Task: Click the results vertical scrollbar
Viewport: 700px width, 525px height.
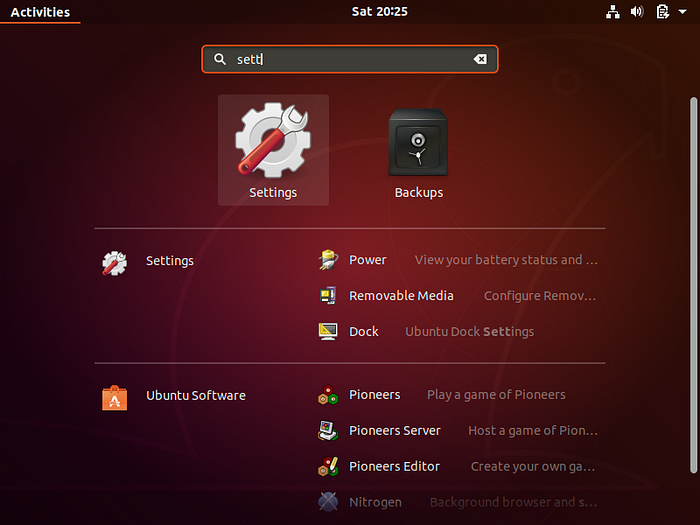Action: click(x=693, y=285)
